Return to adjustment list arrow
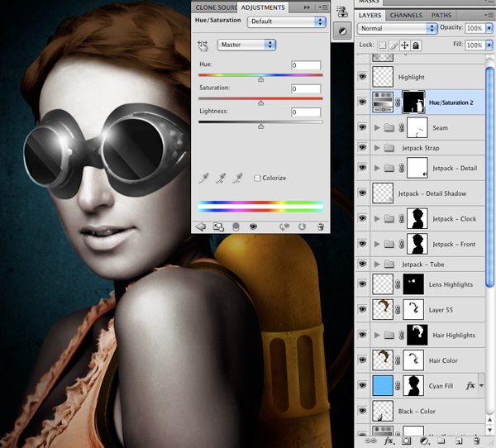Image resolution: width=496 pixels, height=448 pixels. pos(201,226)
